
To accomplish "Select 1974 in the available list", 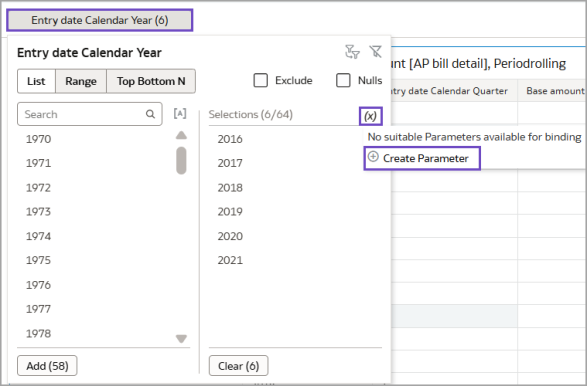I will click(38, 236).
